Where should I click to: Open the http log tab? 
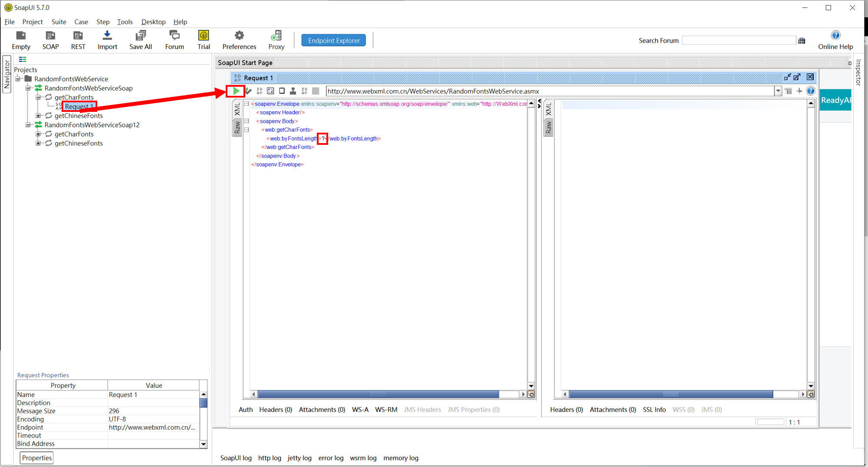270,458
